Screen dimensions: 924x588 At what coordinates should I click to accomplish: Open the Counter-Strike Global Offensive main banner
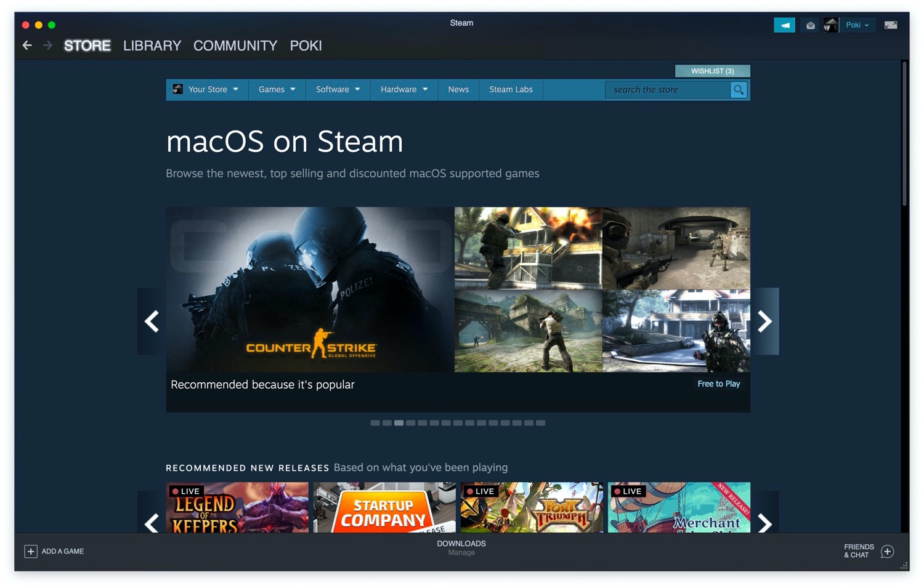(310, 289)
